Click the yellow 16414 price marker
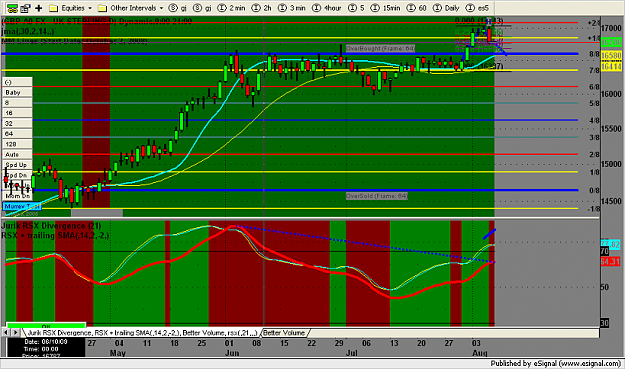 click(611, 67)
